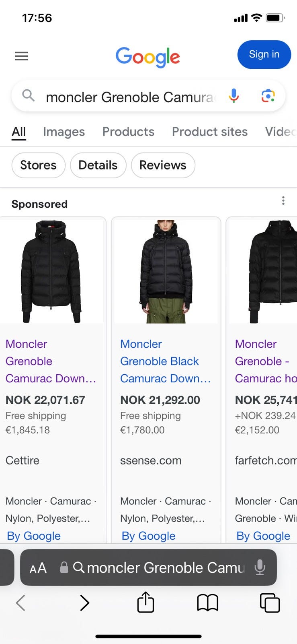Focus the Google search input field
Screen dimensions: 297x644
129,97
